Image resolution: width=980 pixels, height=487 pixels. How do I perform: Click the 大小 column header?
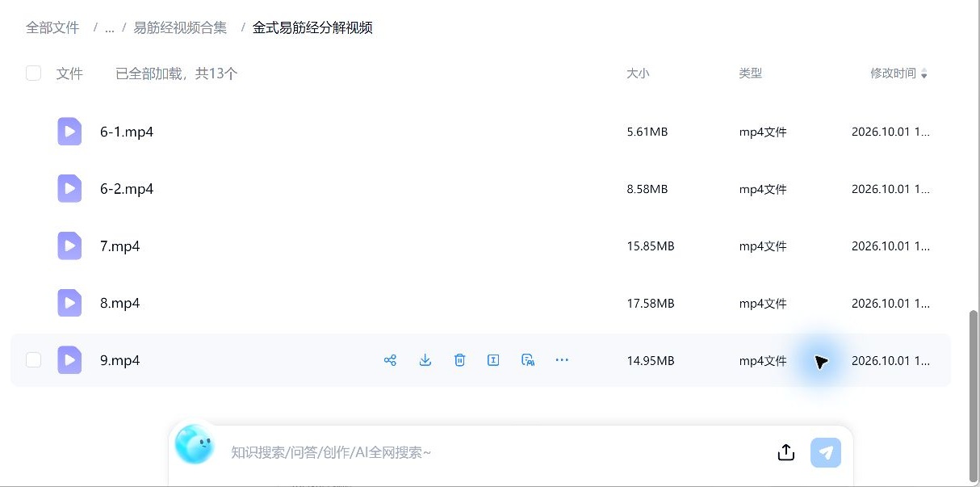tap(638, 73)
